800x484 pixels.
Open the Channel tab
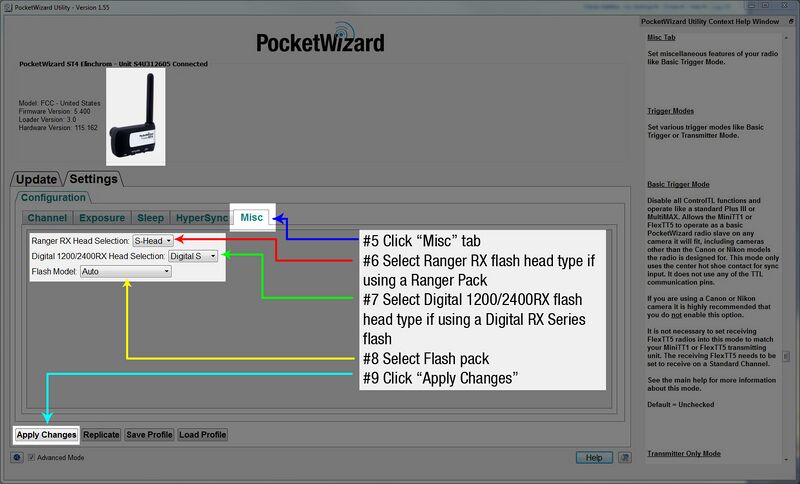(47, 218)
